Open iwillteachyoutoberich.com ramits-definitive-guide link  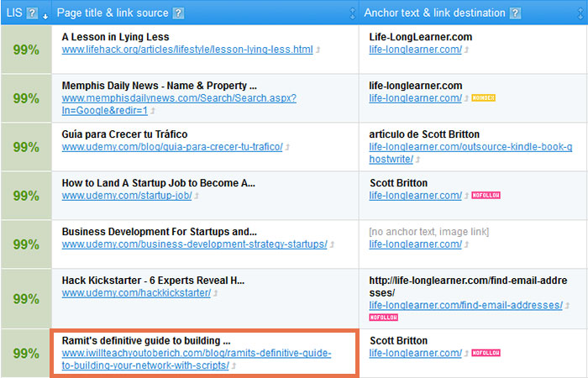[x=197, y=360]
